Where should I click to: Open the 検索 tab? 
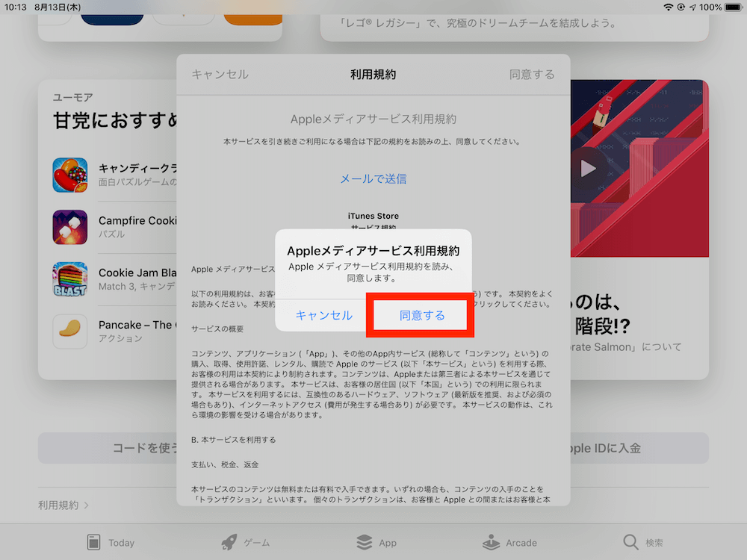(x=643, y=542)
